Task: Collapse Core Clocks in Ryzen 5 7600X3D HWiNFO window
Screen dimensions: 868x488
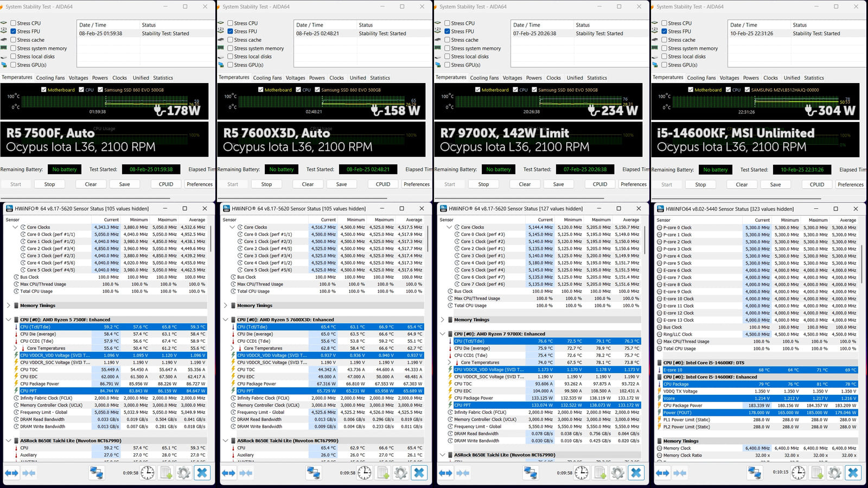Action: click(x=232, y=227)
